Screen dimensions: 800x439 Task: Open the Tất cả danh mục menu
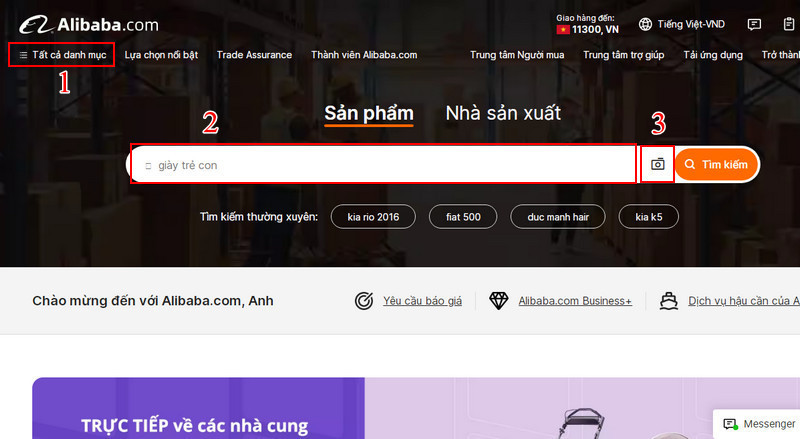click(62, 55)
